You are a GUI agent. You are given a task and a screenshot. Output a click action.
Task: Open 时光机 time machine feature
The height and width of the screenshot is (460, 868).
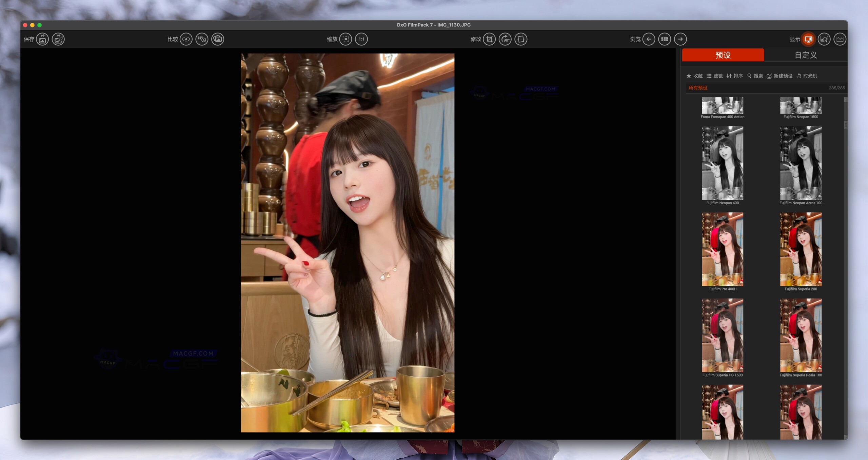809,76
